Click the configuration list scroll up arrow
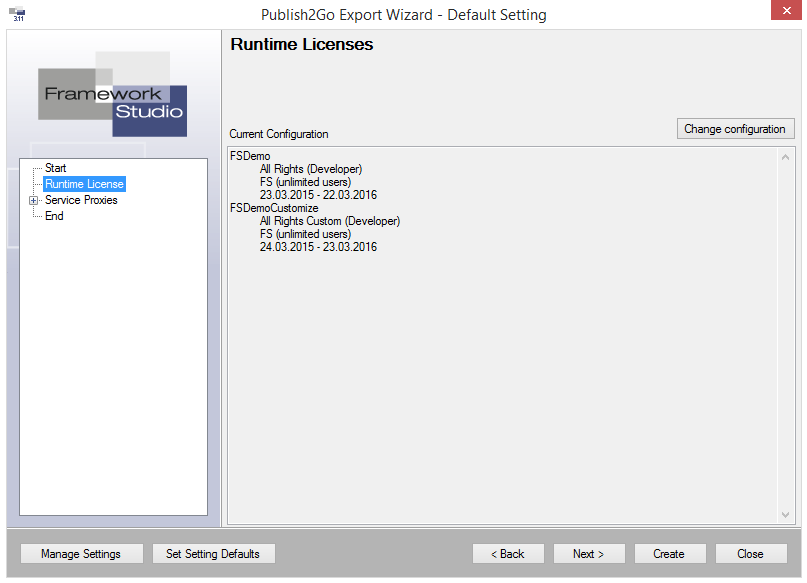This screenshot has width=807, height=583. click(785, 157)
